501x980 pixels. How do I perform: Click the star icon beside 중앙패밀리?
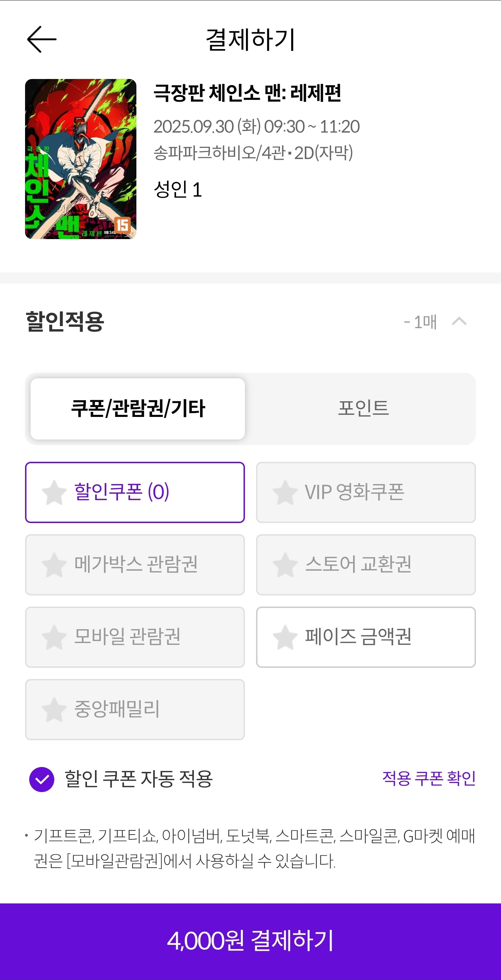coord(54,709)
